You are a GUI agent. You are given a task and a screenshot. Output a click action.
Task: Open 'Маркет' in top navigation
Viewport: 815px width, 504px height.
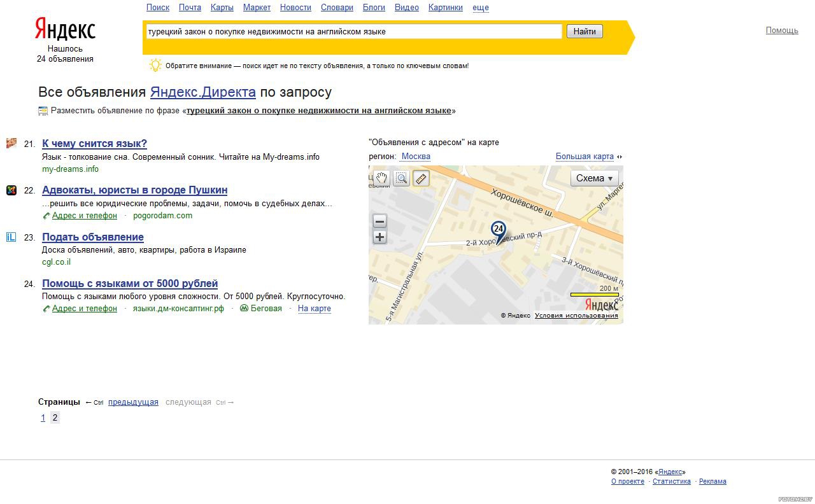257,8
